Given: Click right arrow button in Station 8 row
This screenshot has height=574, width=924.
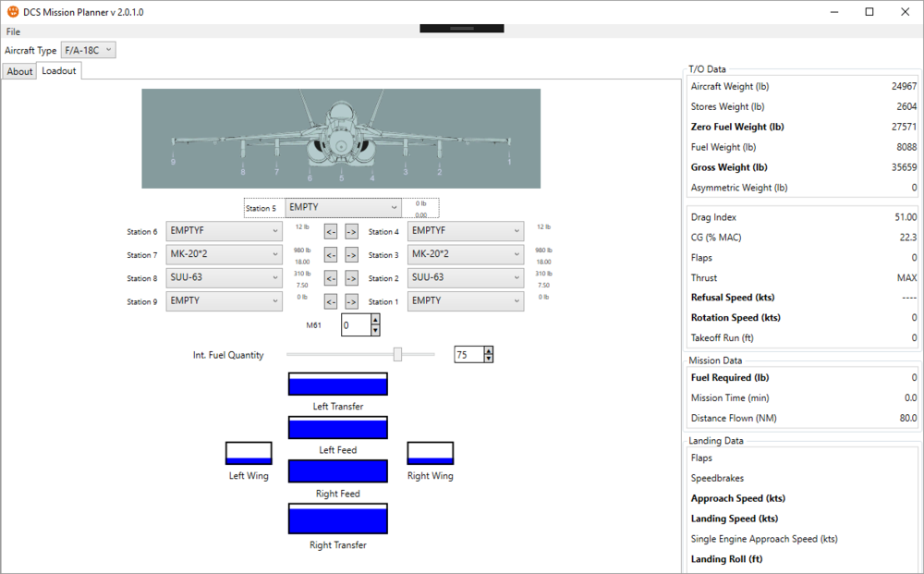Looking at the screenshot, I should click(x=351, y=278).
